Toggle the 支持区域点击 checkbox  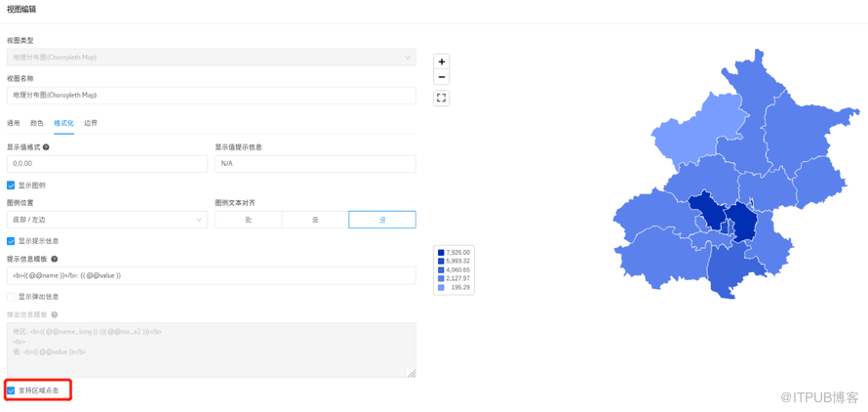click(x=11, y=391)
